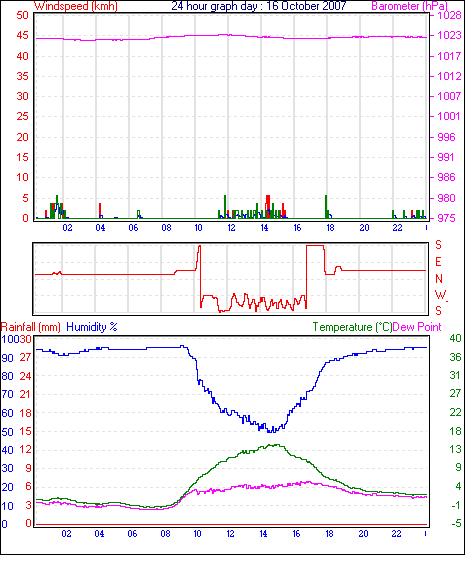Click the 15 windspeed axis value
The image size is (466, 563).
22,157
